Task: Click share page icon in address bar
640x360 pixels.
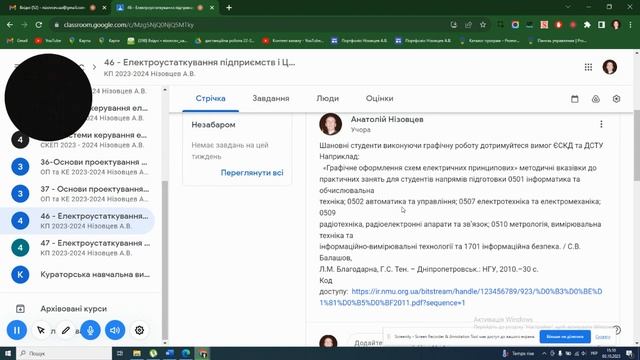Action: coord(469,25)
